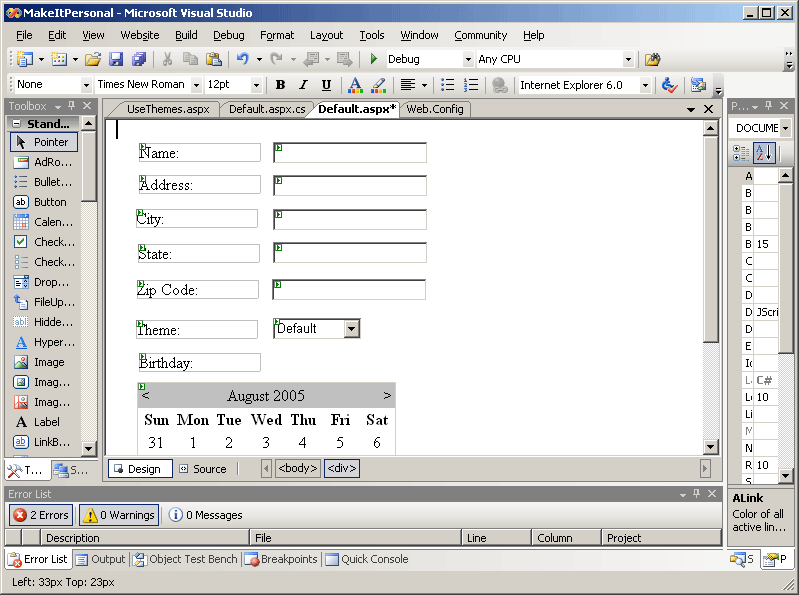Pick the Image control in Toolbox
The width and height of the screenshot is (799, 595).
(44, 362)
